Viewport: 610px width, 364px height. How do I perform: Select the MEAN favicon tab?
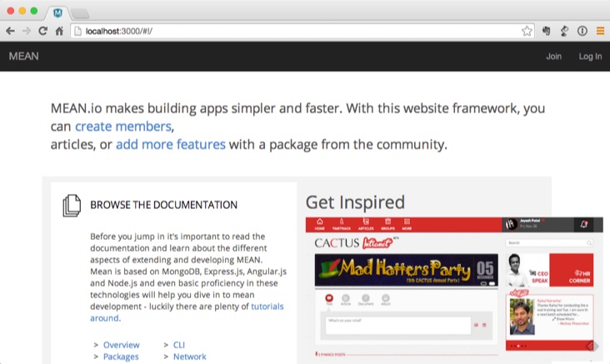pos(58,12)
